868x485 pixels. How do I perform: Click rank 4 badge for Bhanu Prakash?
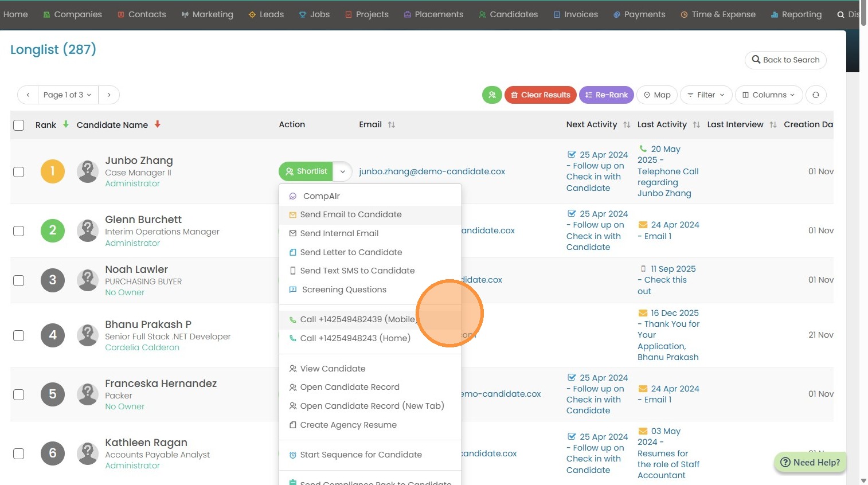point(53,335)
